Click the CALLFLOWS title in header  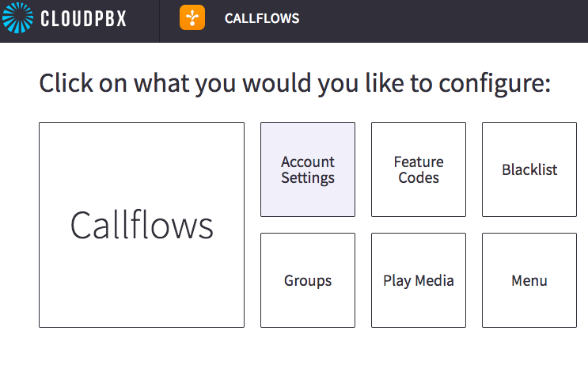click(x=262, y=18)
